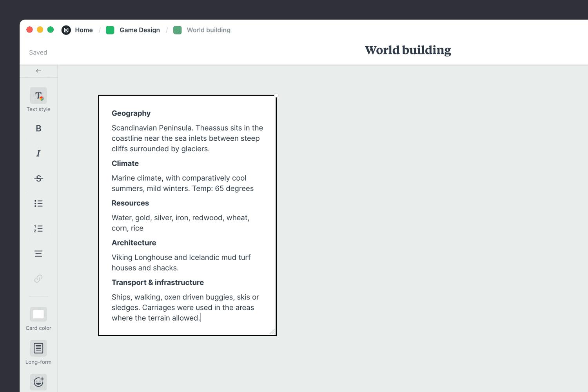Viewport: 588px width, 392px height.
Task: Click the Home board logo in the breadcrumb
Action: tap(66, 30)
